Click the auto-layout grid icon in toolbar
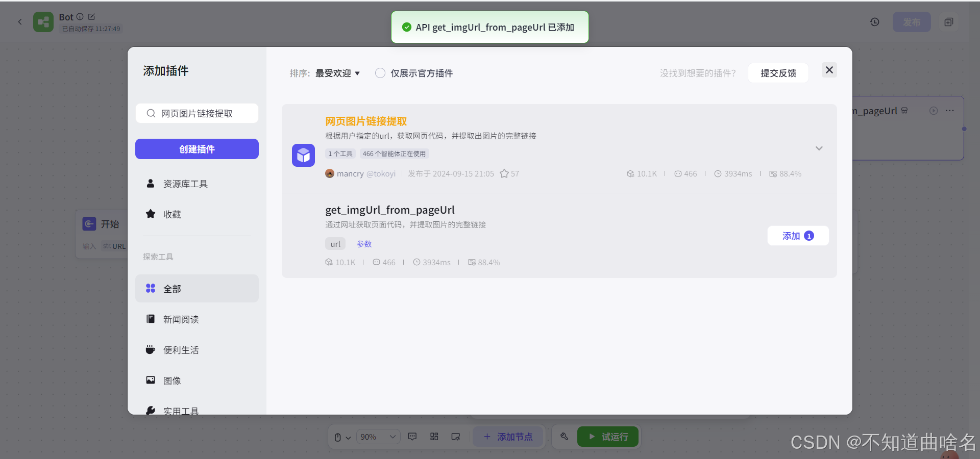980x459 pixels. pos(434,437)
